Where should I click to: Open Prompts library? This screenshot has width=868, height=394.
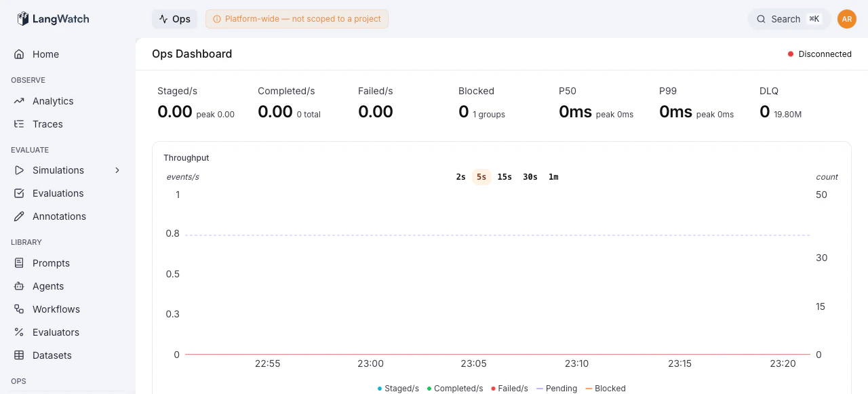point(68,263)
